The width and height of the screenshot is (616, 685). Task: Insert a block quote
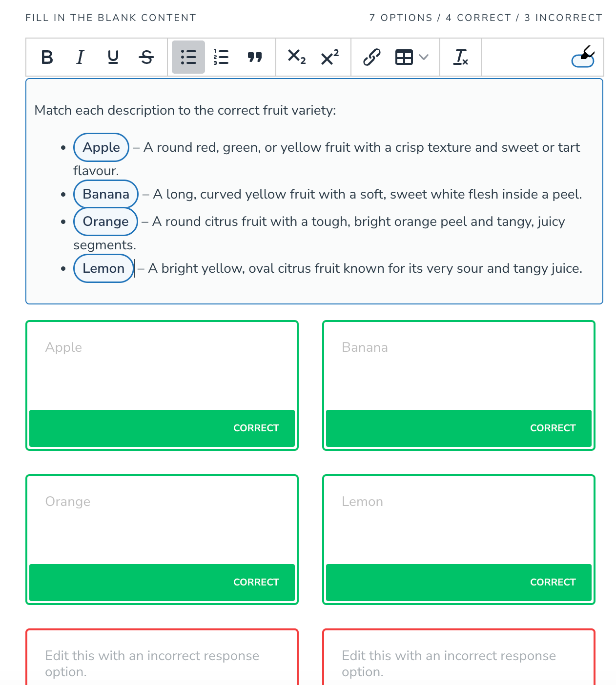[254, 57]
